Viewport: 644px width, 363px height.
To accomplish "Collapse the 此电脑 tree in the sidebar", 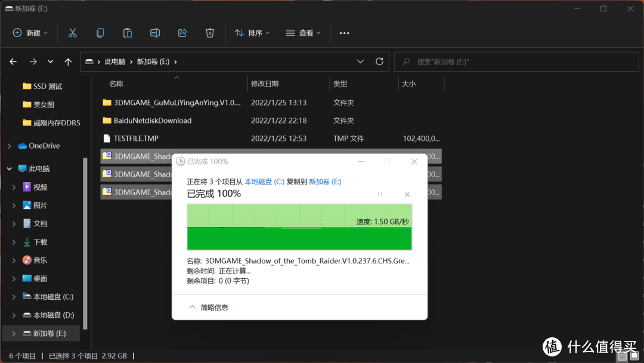I will pyautogui.click(x=8, y=168).
